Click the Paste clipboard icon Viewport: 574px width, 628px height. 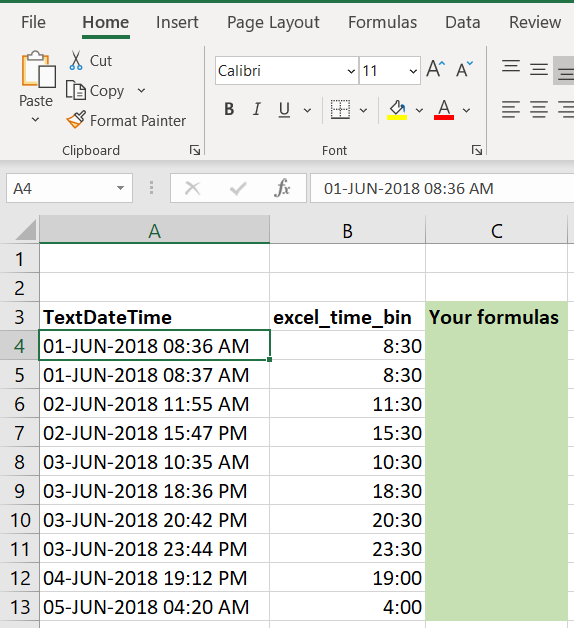tap(38, 69)
